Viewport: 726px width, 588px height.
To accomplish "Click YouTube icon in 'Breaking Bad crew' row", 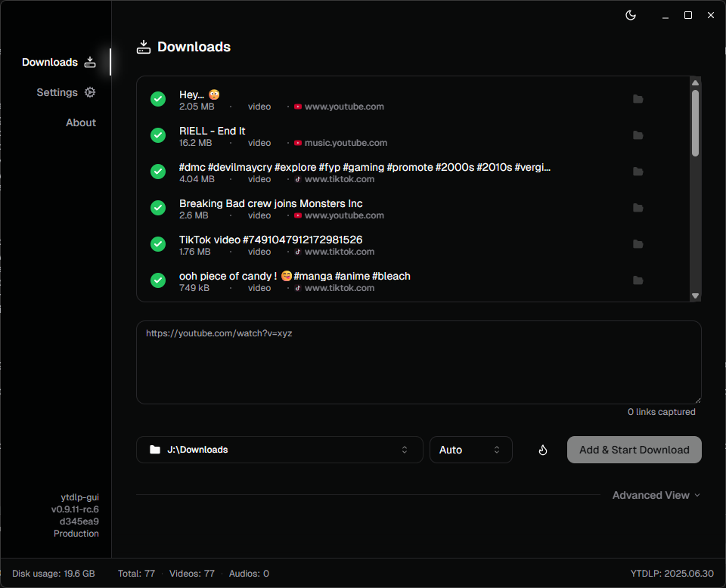I will 298,215.
